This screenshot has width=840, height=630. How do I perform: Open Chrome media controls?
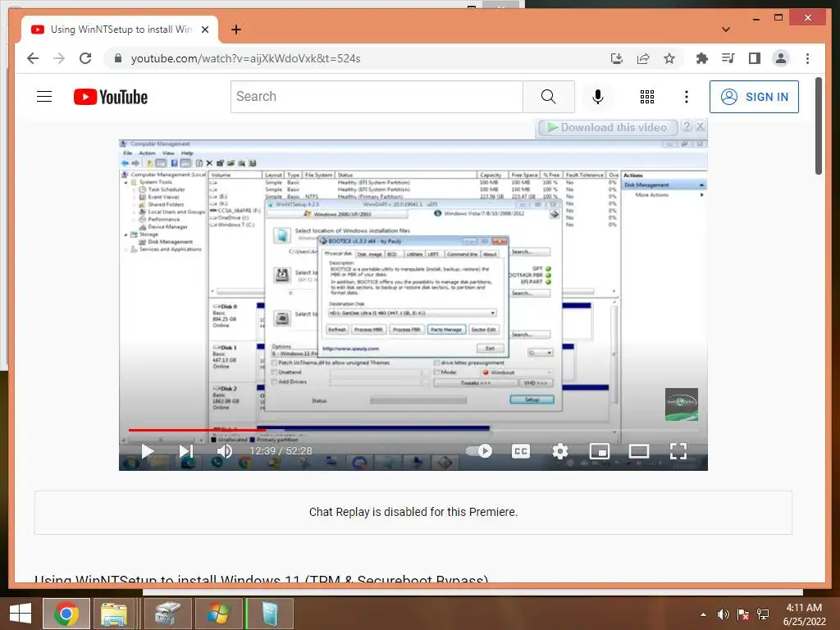point(728,58)
